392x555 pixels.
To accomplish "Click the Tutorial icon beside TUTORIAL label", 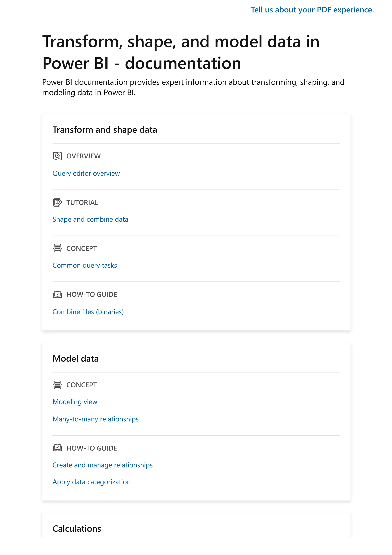I will click(x=57, y=202).
